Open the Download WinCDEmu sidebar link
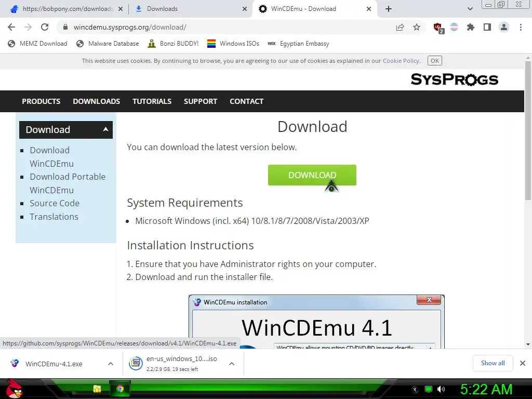The width and height of the screenshot is (532, 399). coord(51,157)
